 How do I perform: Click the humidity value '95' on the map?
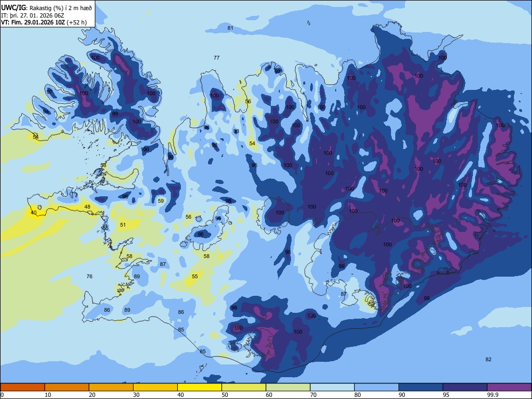[x=218, y=218]
